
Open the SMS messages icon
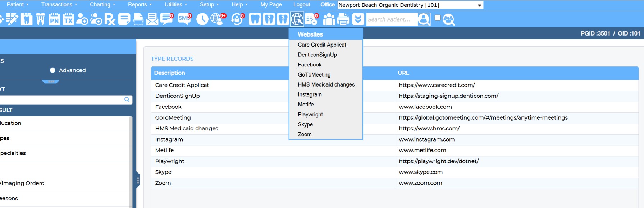tap(185, 19)
